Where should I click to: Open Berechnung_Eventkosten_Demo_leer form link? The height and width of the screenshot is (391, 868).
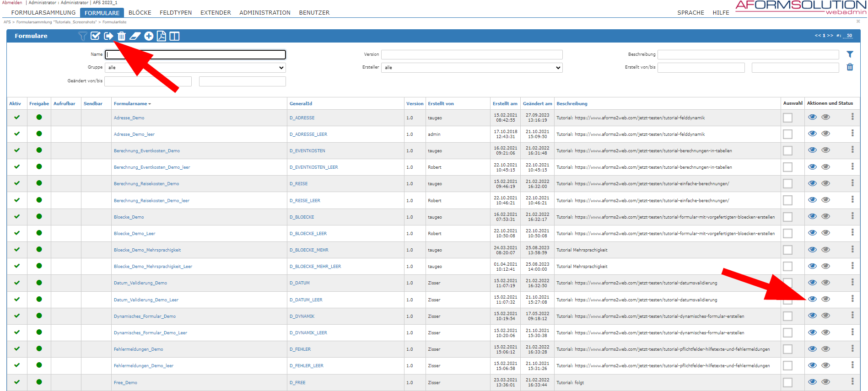tap(152, 167)
